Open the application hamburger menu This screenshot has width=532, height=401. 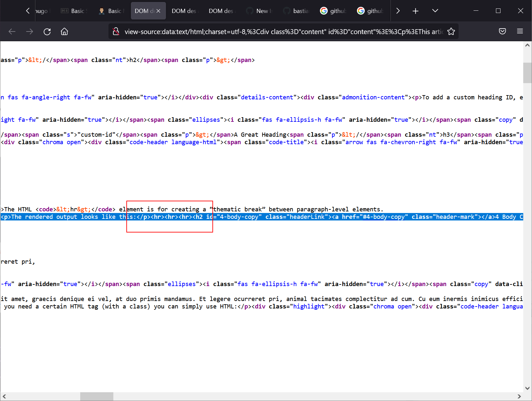click(520, 31)
